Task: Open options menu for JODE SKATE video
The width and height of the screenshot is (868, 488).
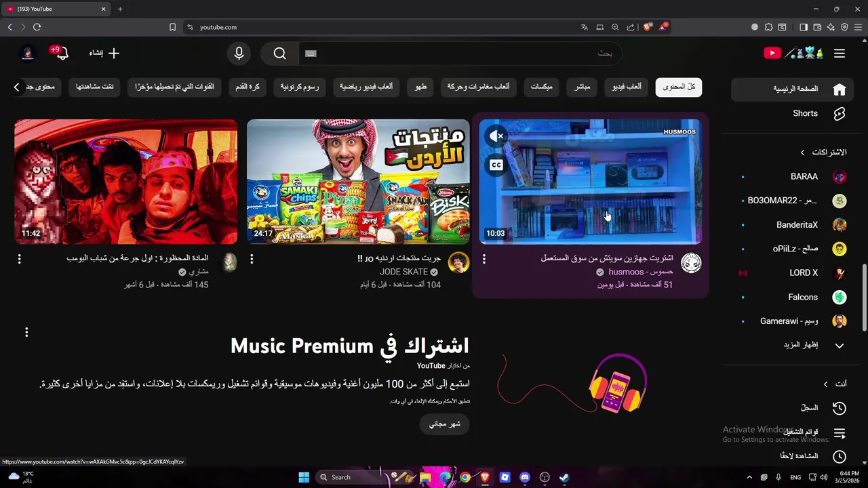Action: pyautogui.click(x=252, y=259)
